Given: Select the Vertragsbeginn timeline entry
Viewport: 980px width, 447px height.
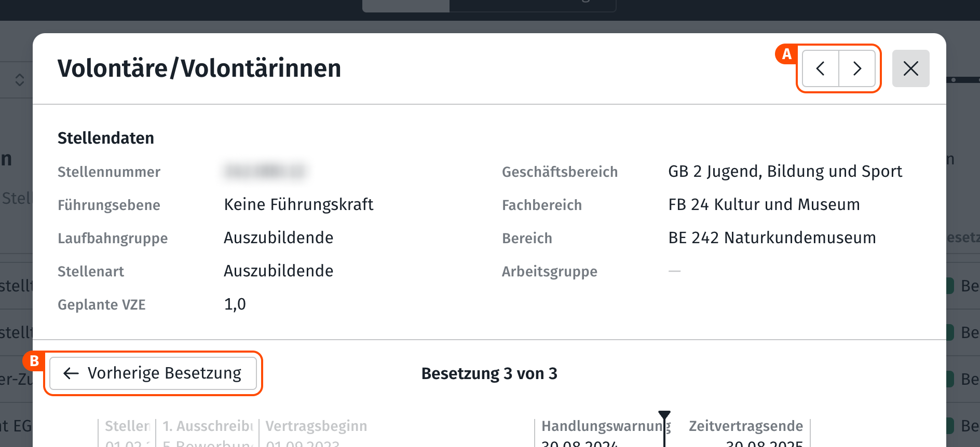Looking at the screenshot, I should tap(316, 427).
